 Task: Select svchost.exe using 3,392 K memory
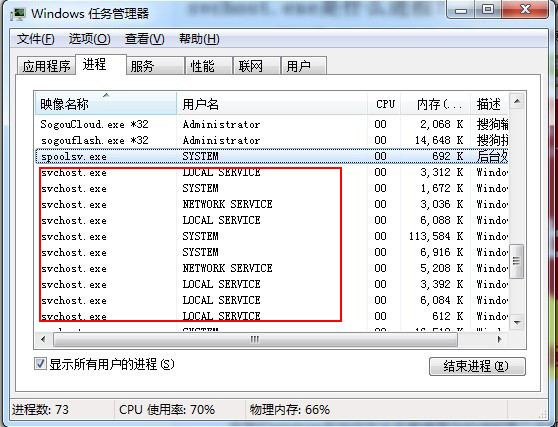272,284
